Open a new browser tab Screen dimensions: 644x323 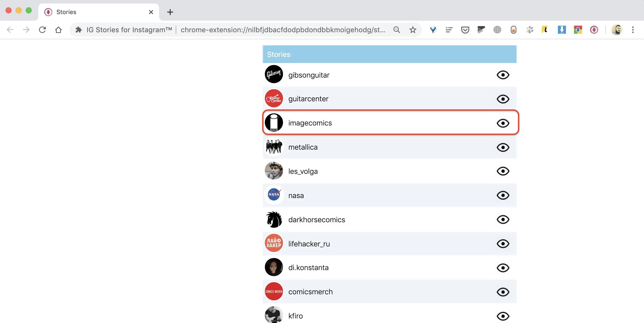click(x=170, y=12)
